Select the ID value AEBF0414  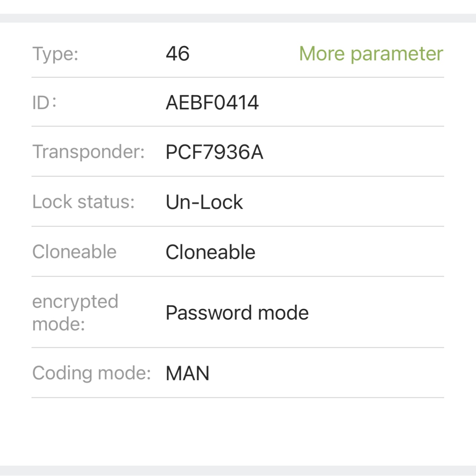pos(212,103)
